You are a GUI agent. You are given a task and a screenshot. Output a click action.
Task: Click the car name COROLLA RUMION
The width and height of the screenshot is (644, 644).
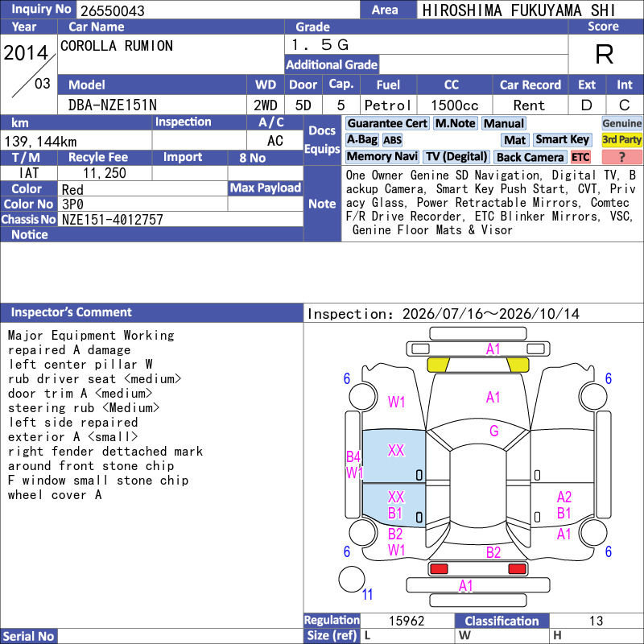(117, 46)
